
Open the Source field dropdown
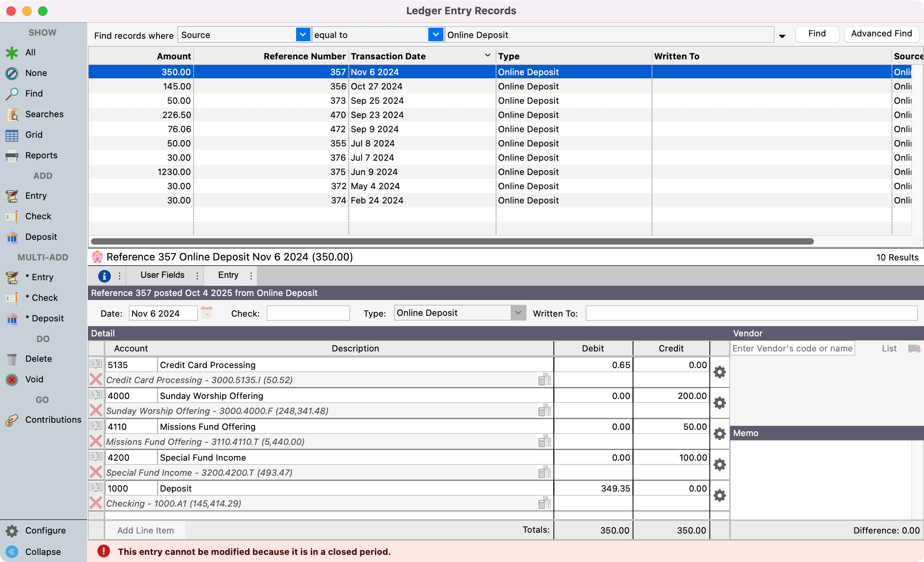pyautogui.click(x=303, y=34)
